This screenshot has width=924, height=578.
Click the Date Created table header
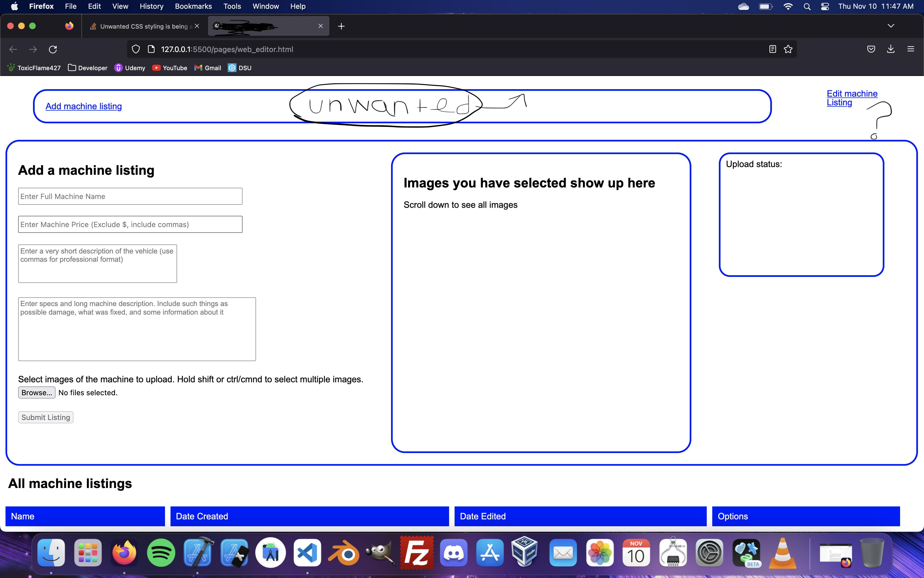[310, 516]
